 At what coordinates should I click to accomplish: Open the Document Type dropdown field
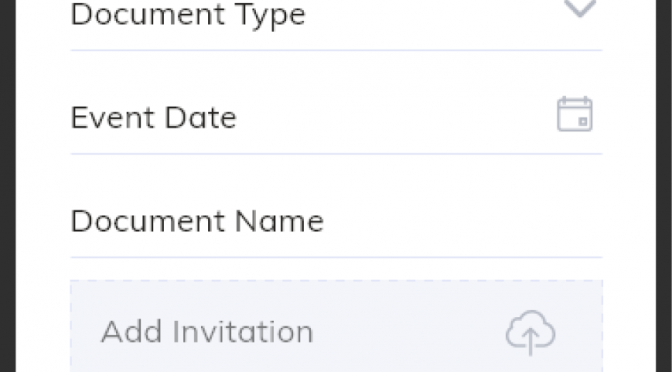pos(336,25)
